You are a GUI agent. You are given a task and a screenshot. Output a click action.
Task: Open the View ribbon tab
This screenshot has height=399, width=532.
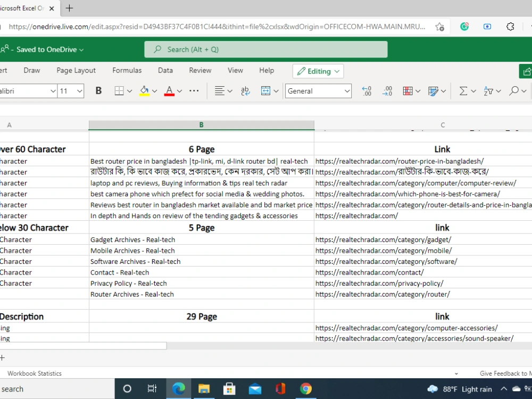click(235, 70)
